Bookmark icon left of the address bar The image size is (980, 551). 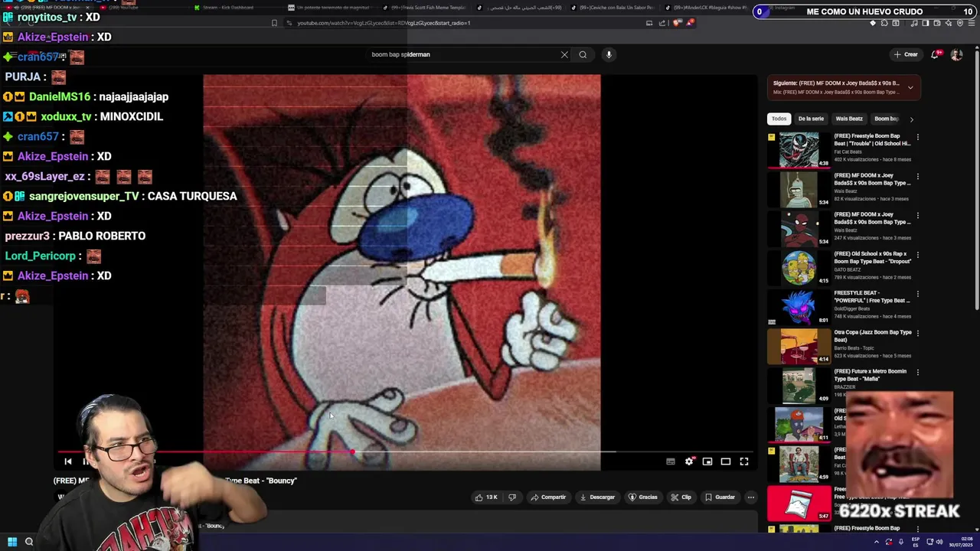(x=274, y=23)
